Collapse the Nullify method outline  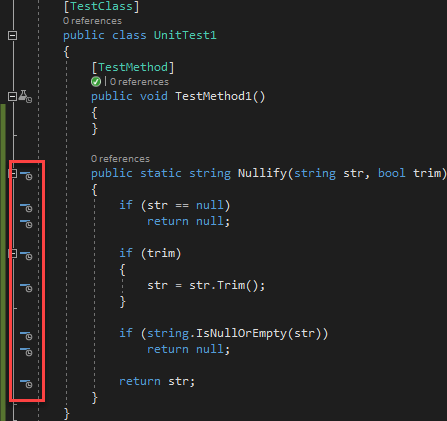[x=13, y=173]
